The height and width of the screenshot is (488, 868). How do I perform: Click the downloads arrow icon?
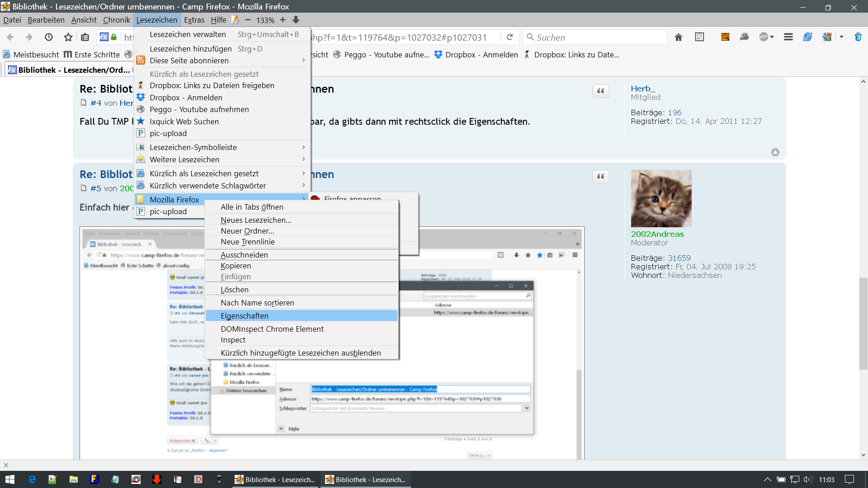(x=296, y=20)
